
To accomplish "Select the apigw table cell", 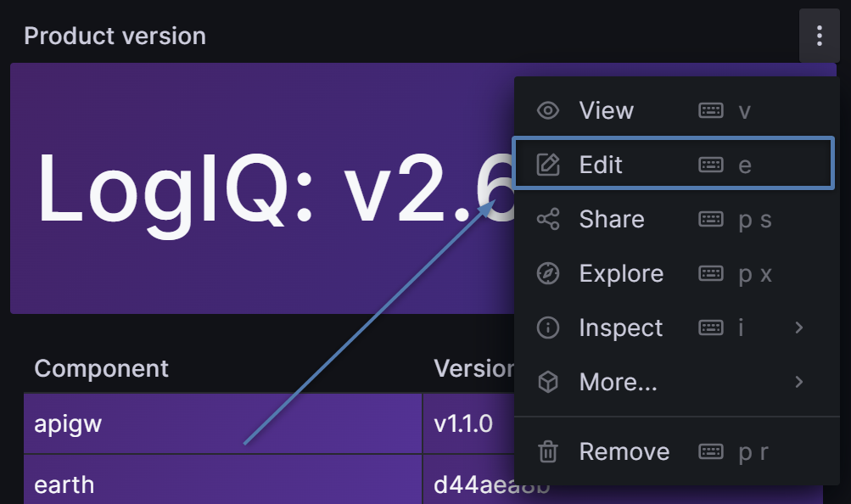I will [68, 423].
